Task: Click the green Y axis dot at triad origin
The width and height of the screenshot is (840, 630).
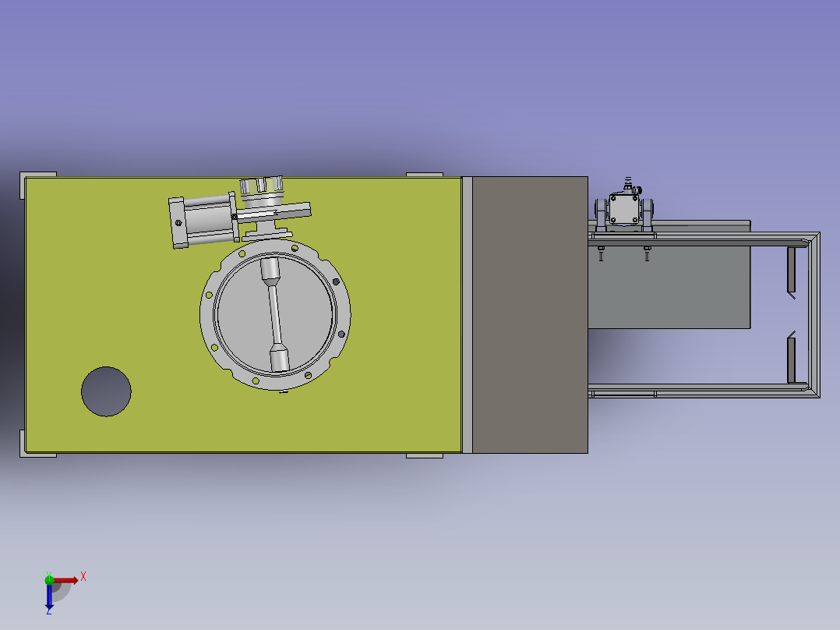Action: coord(49,579)
